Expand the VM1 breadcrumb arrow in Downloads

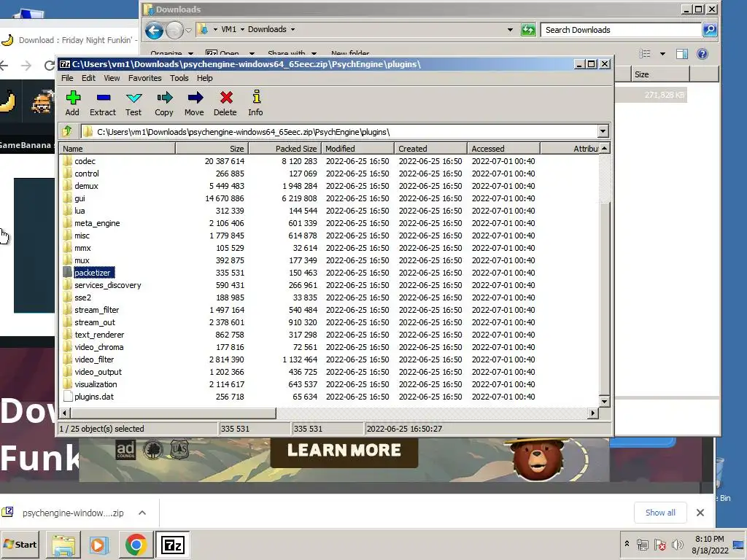[x=242, y=29]
